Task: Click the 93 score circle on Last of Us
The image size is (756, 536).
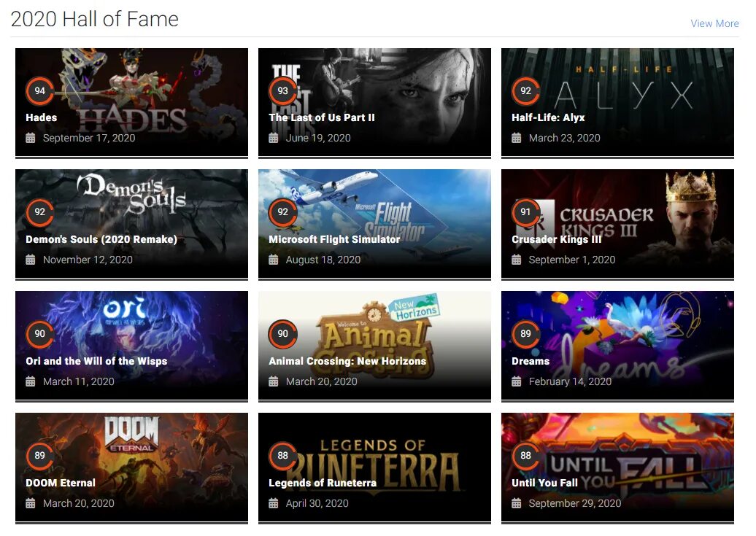Action: pos(283,91)
